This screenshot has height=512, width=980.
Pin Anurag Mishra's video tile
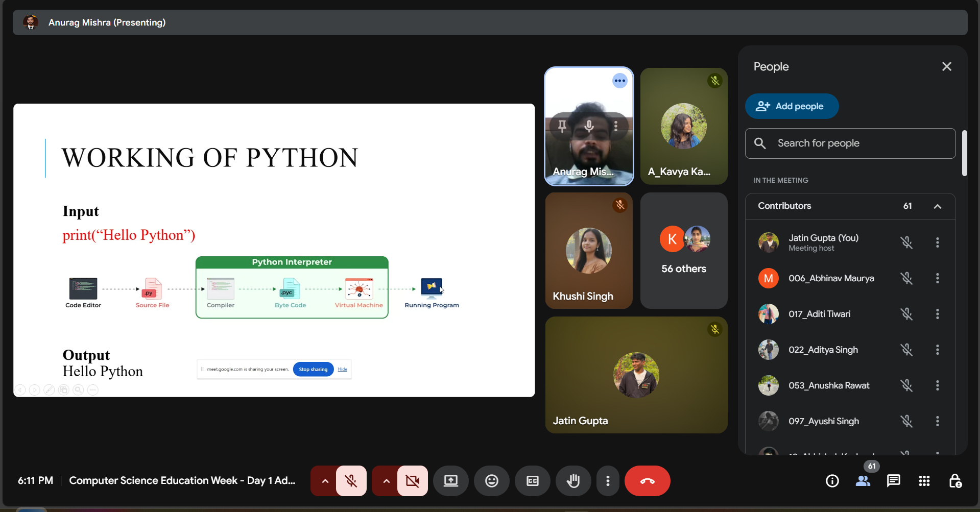click(x=562, y=126)
